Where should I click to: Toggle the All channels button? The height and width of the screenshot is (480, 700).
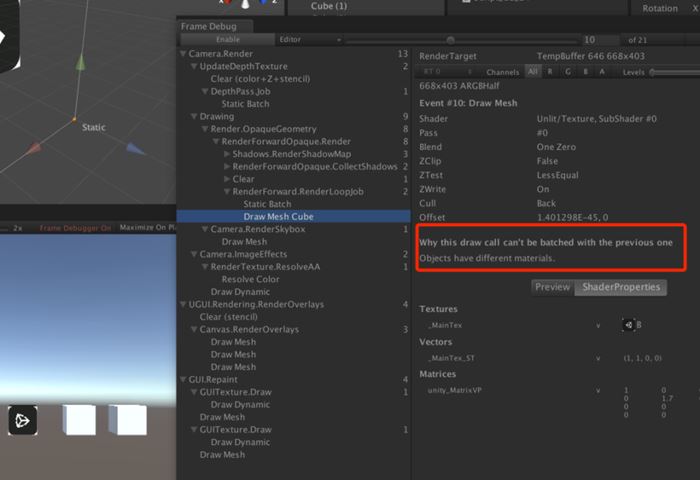coord(533,72)
